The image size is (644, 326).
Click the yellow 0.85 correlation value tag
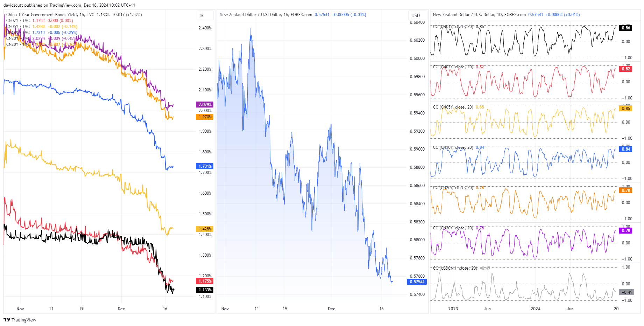[x=626, y=109]
